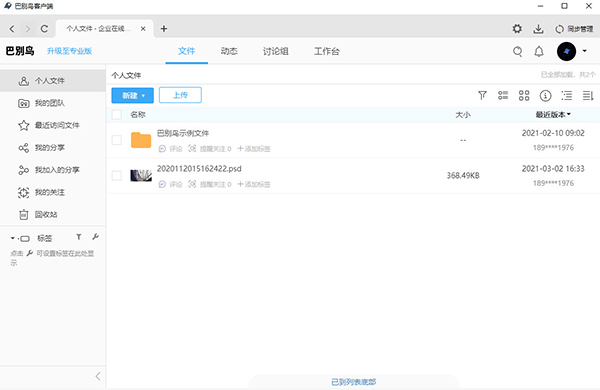600x390 pixels.
Task: Click 添加标签 under the psd file
Action: click(x=254, y=184)
